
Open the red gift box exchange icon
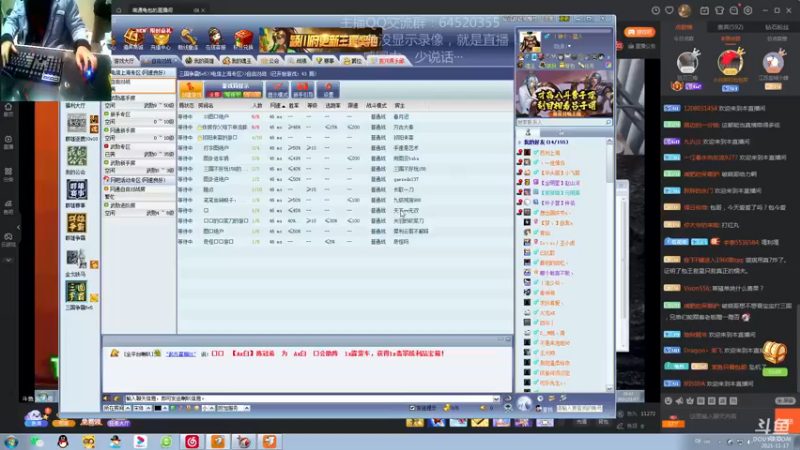[x=243, y=38]
